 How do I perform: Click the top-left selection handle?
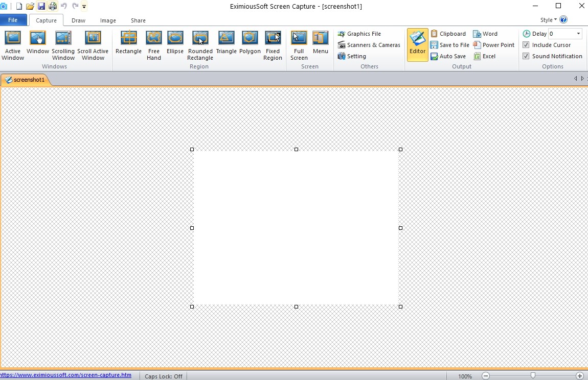pos(192,150)
